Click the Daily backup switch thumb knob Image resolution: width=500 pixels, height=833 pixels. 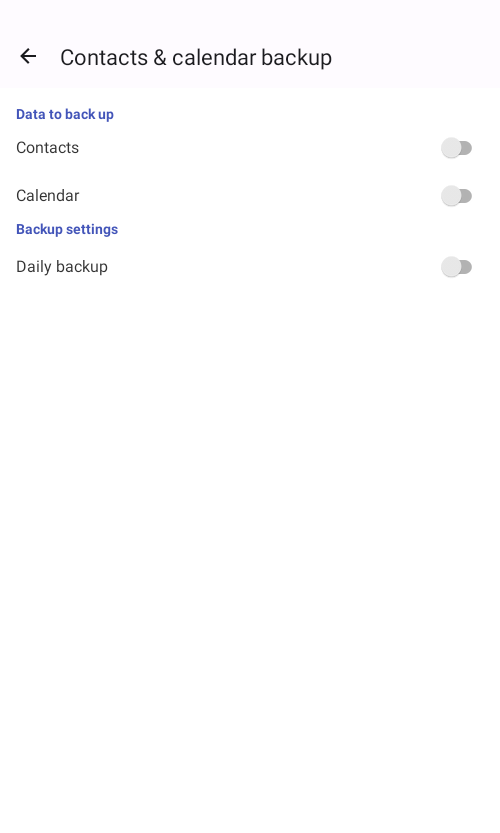(451, 267)
